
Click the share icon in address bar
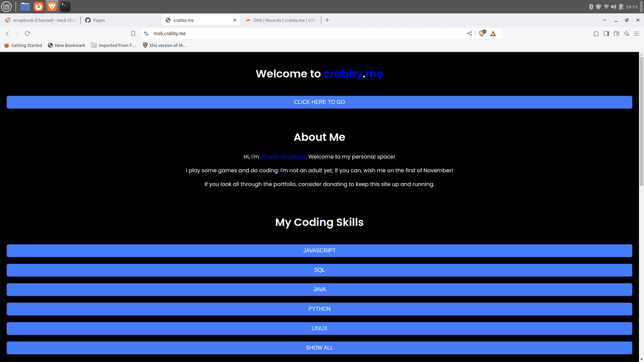(x=469, y=34)
